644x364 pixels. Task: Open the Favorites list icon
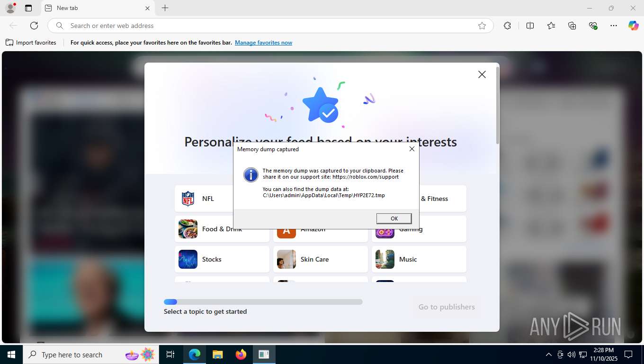[x=551, y=26]
